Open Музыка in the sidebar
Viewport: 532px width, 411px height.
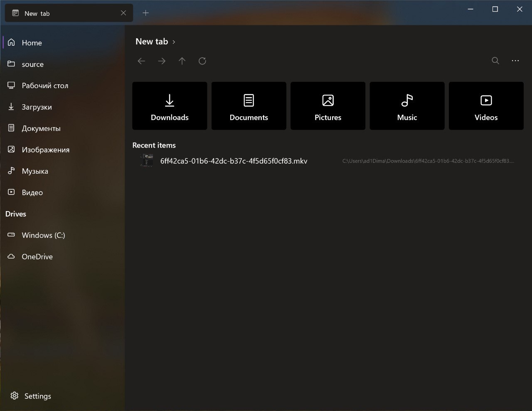[x=62, y=171]
